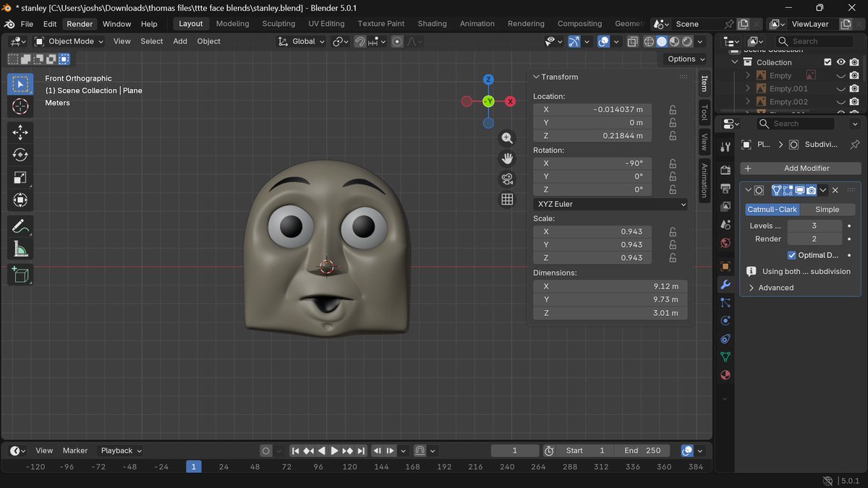Select the Measure tool
This screenshot has width=868, height=488.
20,249
